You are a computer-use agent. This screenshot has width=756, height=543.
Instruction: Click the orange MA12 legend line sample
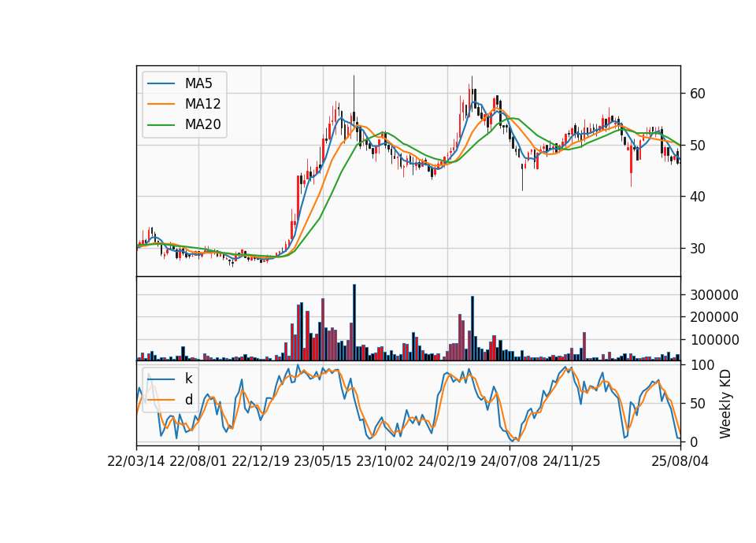(161, 104)
